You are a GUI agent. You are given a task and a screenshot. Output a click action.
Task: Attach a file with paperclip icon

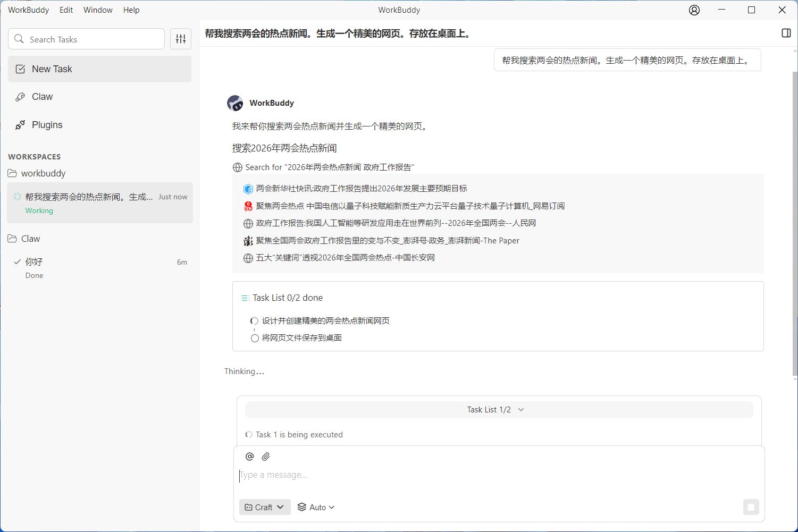[x=266, y=456]
